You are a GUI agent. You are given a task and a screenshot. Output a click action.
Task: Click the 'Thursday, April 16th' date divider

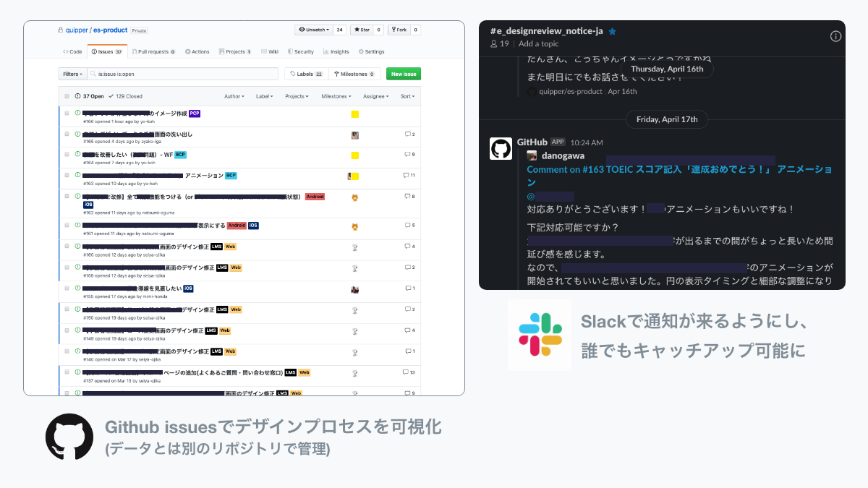667,69
